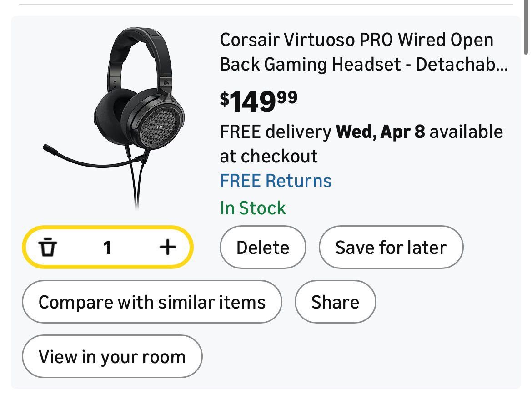Click the green In Stock status
This screenshot has width=532, height=395.
pyautogui.click(x=253, y=208)
